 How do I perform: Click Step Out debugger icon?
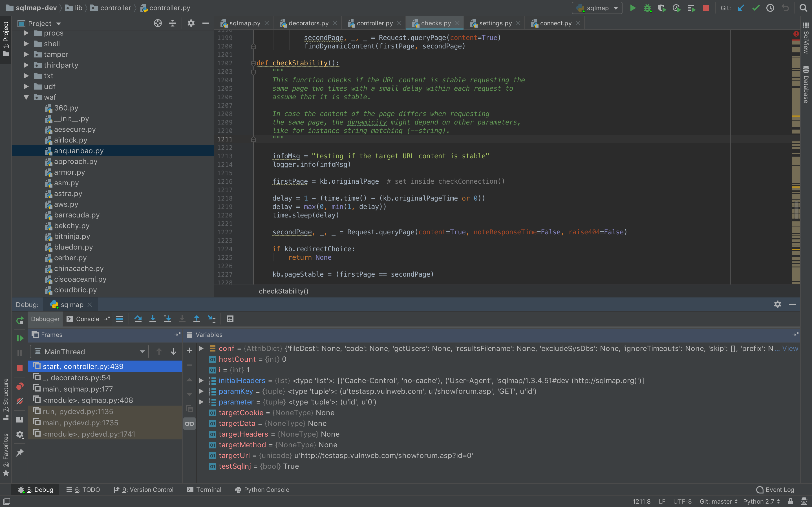[x=197, y=319]
